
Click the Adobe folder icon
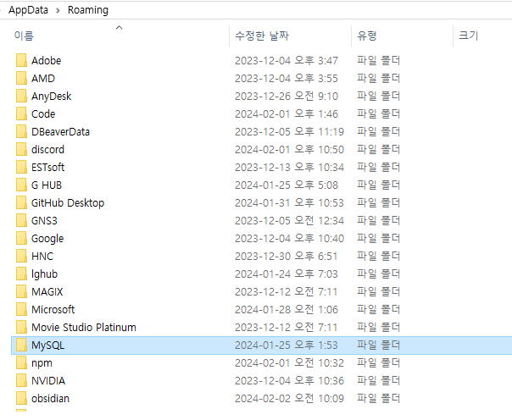point(21,60)
